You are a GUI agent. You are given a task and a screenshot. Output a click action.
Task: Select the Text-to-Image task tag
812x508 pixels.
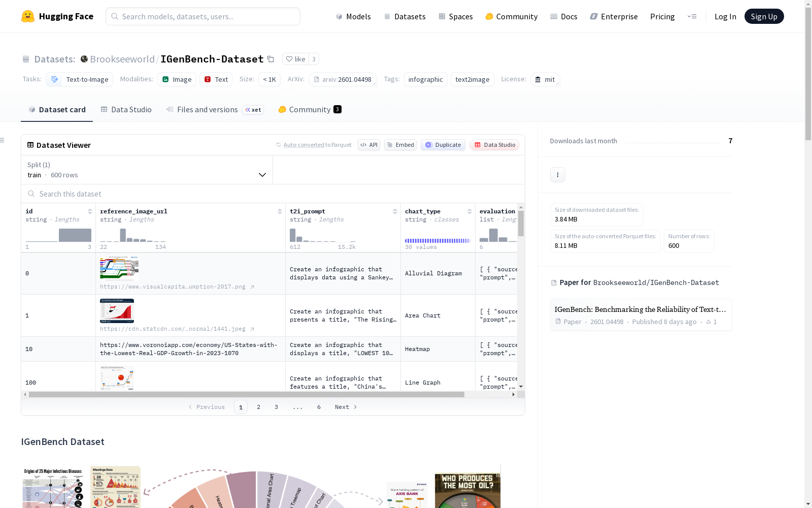80,79
